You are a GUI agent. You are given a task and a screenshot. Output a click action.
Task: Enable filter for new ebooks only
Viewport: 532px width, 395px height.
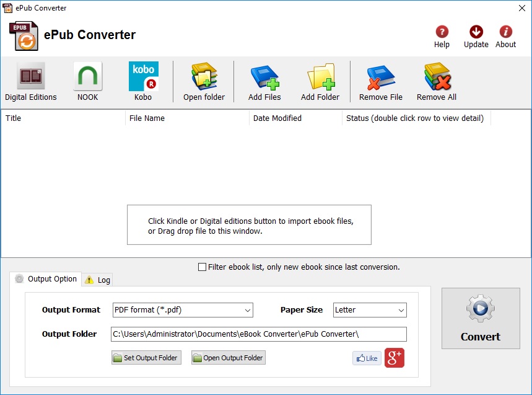[202, 267]
